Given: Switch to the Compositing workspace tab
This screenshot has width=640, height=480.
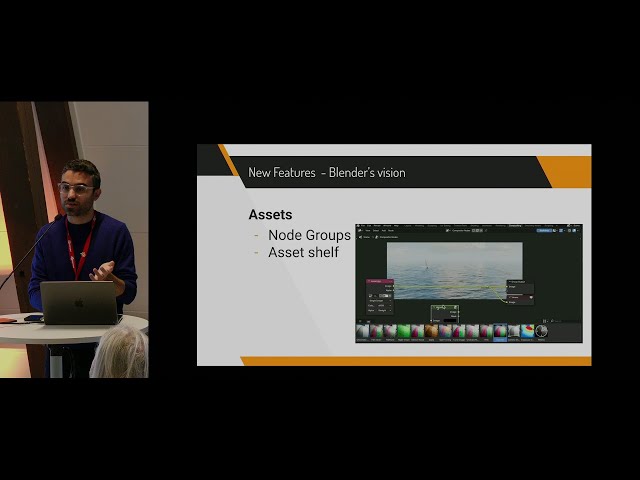Looking at the screenshot, I should (x=515, y=226).
